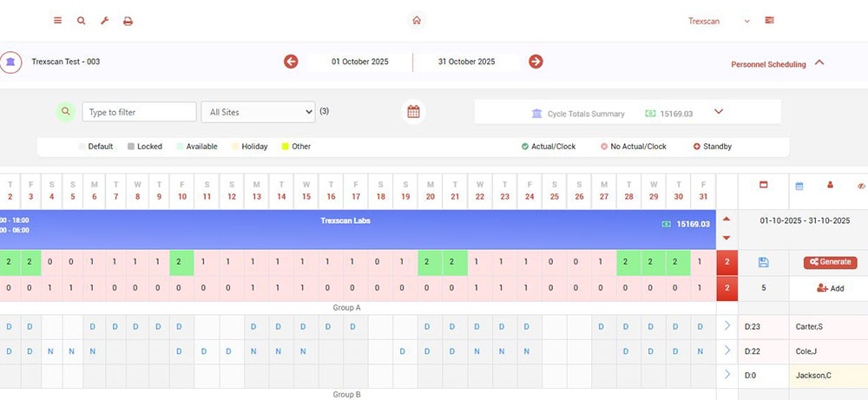Move Trexscan Labs down with red down arrow
868x400 pixels.
tap(727, 238)
